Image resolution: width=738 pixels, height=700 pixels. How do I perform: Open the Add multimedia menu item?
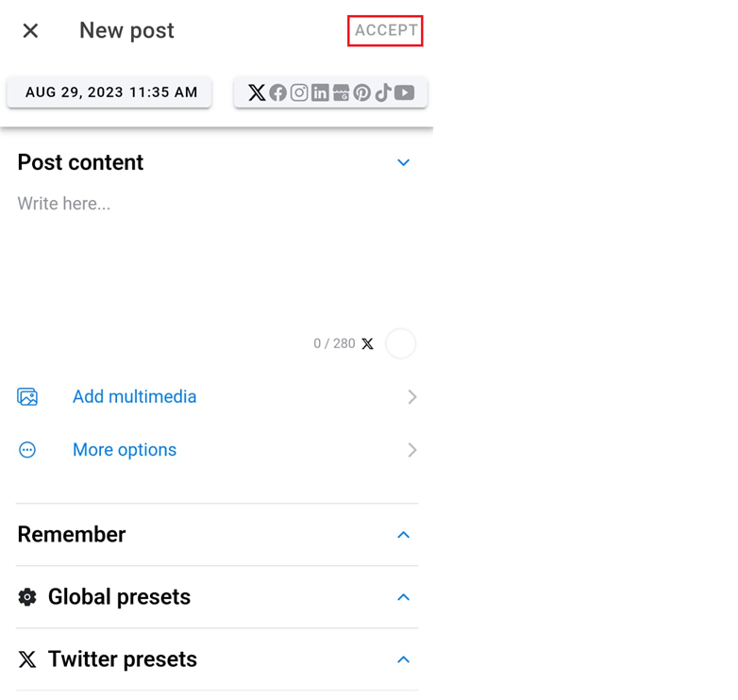[135, 397]
